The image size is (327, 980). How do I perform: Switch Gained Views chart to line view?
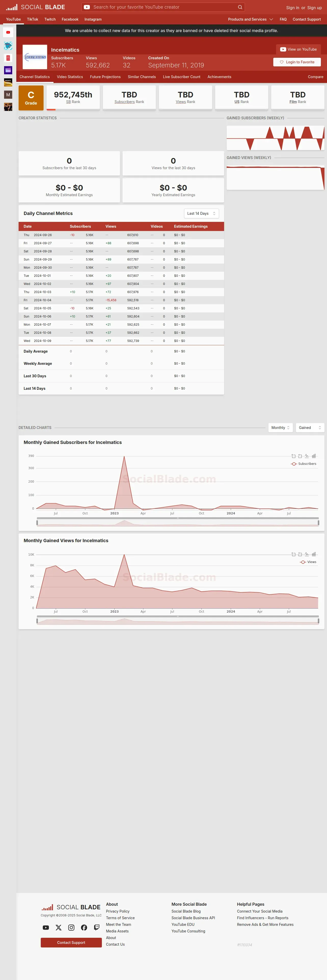[x=307, y=554]
